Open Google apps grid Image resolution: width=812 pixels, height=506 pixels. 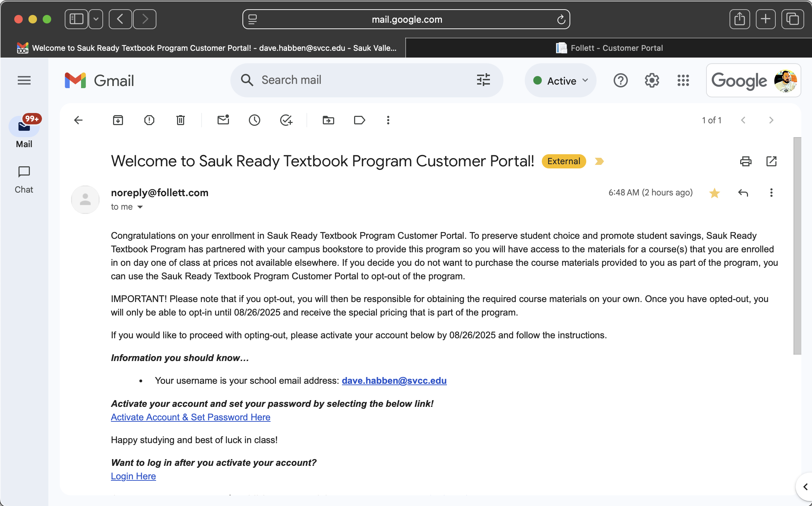click(683, 80)
